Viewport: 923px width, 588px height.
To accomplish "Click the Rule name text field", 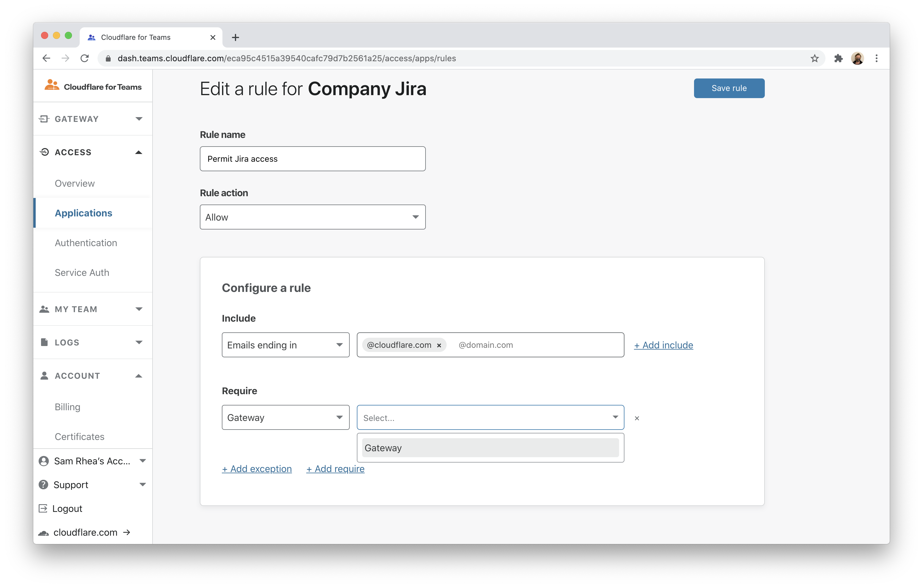I will pyautogui.click(x=313, y=159).
